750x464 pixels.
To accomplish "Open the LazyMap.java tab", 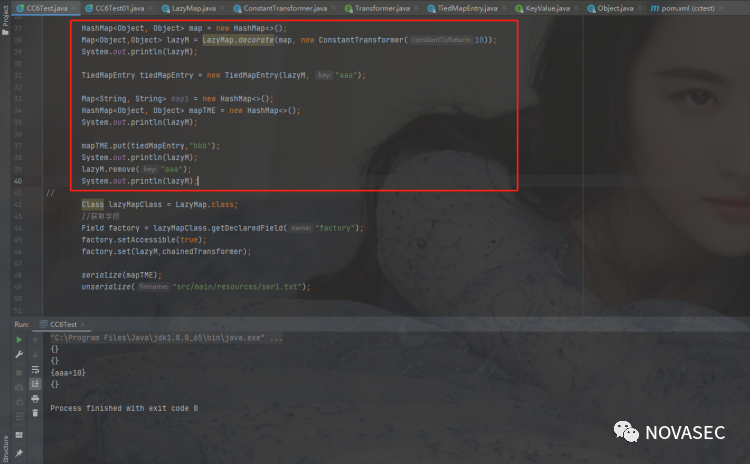I will coord(194,8).
